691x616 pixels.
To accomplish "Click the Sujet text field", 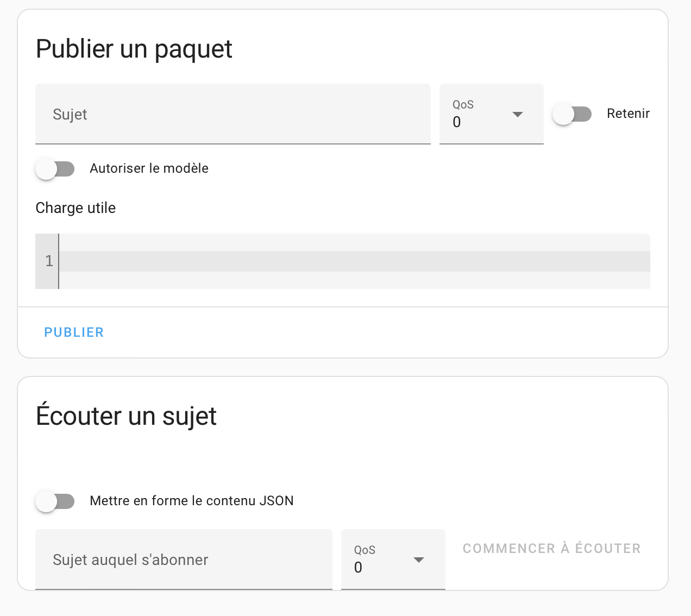I will 233,114.
